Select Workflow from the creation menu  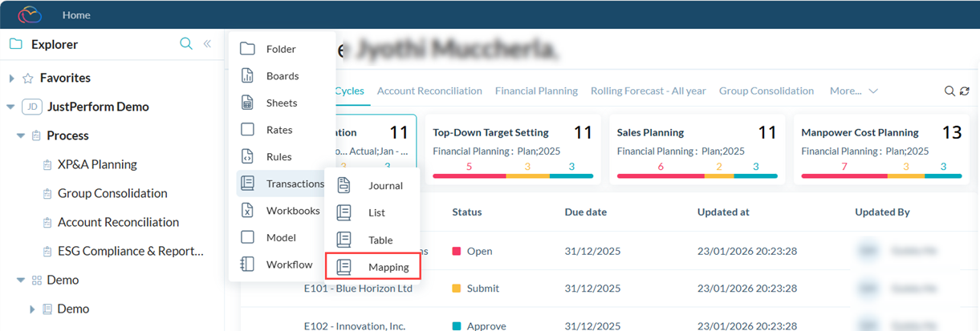pyautogui.click(x=289, y=264)
